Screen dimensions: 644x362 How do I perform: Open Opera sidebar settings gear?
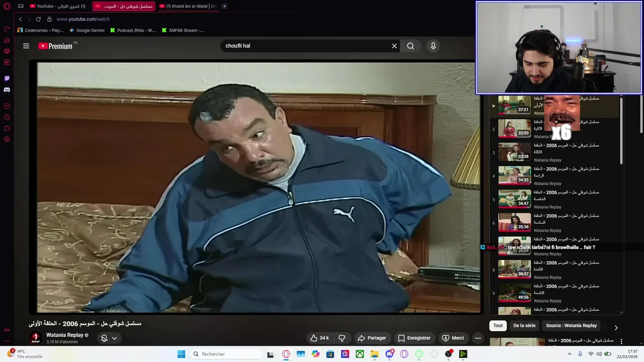(x=7, y=139)
